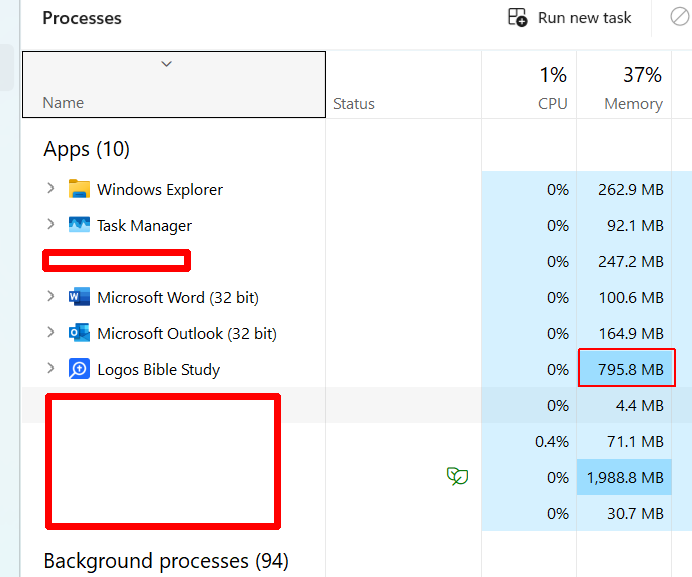Click the Microsoft Outlook icon
The width and height of the screenshot is (692, 577).
[x=79, y=333]
